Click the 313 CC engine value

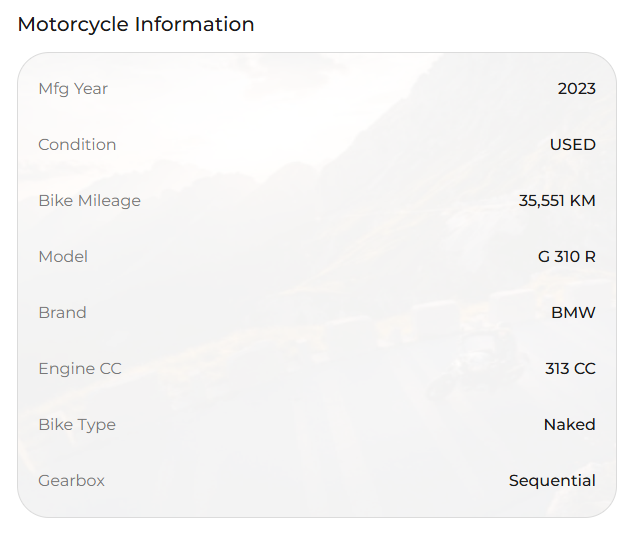click(570, 369)
